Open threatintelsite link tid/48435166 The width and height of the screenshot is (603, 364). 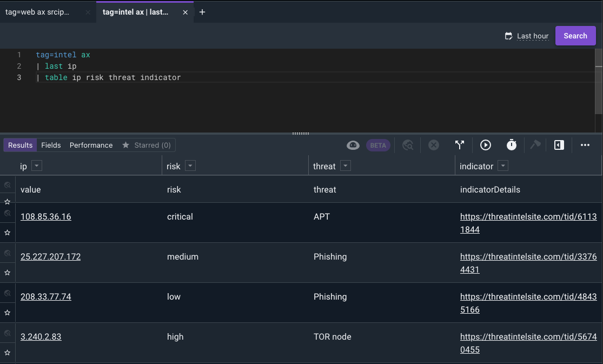point(528,303)
